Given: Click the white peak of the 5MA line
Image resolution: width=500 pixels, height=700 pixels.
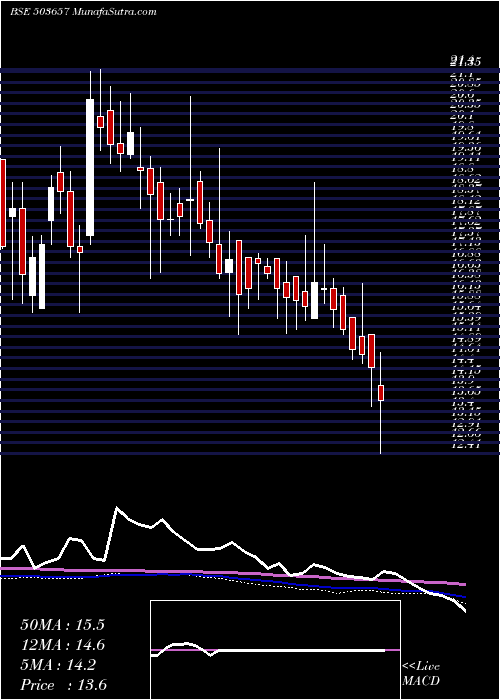Looking at the screenshot, I should pyautogui.click(x=117, y=507).
